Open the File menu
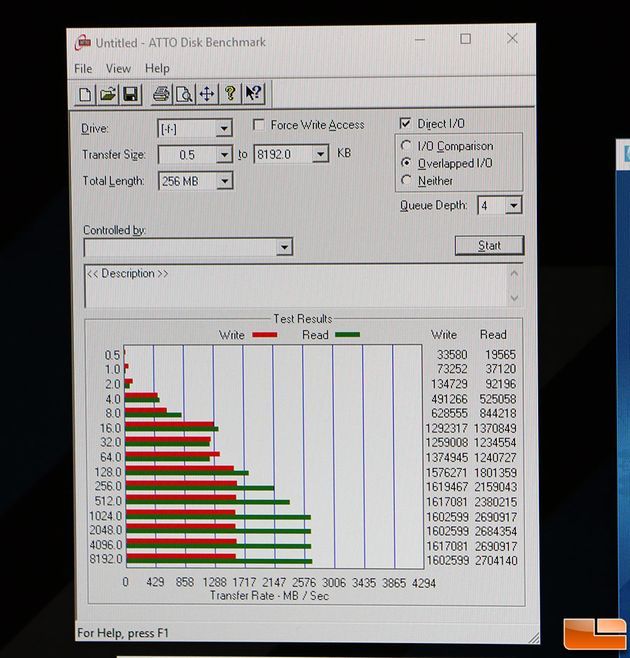This screenshot has width=630, height=658. pos(83,69)
